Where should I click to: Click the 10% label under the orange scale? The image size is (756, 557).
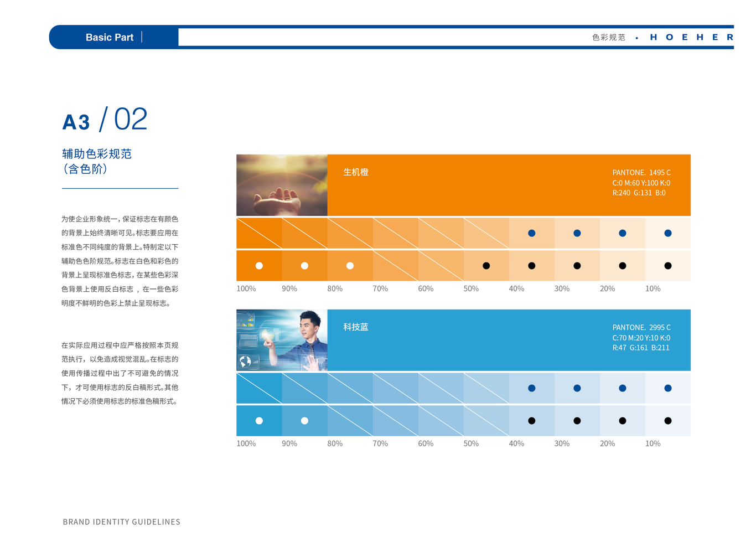click(x=653, y=288)
